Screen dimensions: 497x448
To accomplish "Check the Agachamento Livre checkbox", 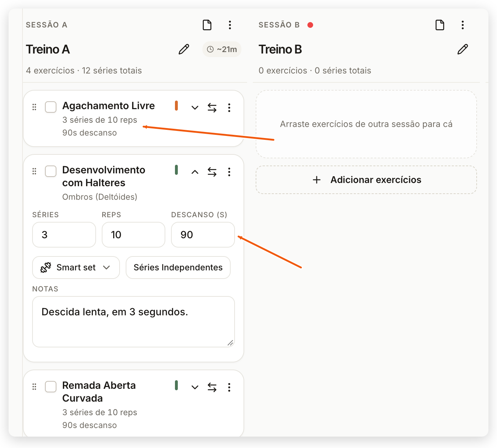I will [x=51, y=107].
